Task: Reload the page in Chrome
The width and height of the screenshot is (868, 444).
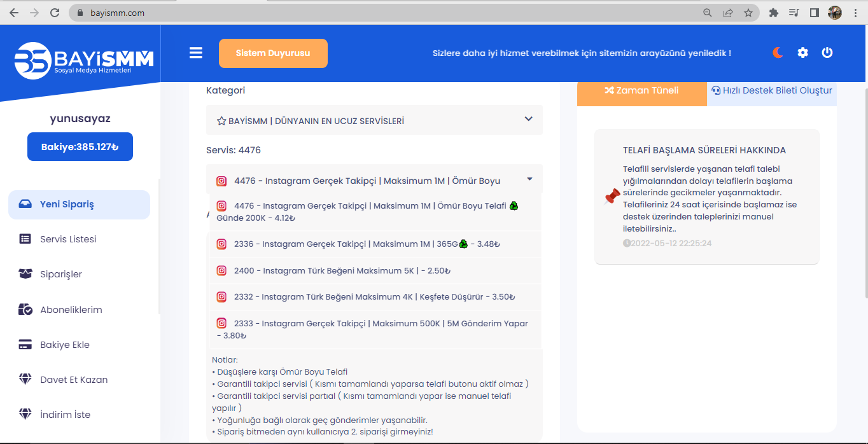Action: click(x=55, y=12)
